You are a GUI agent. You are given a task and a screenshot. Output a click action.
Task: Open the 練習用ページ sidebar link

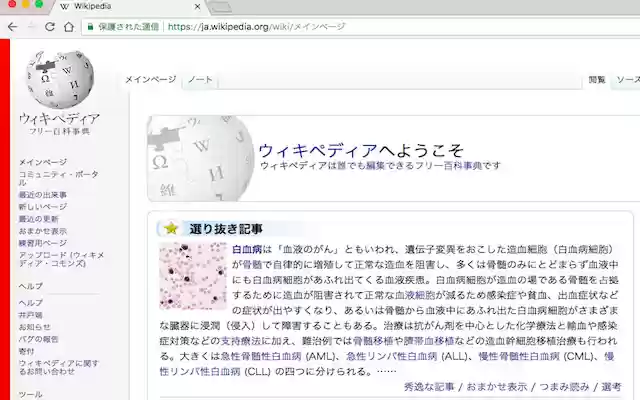[43, 243]
